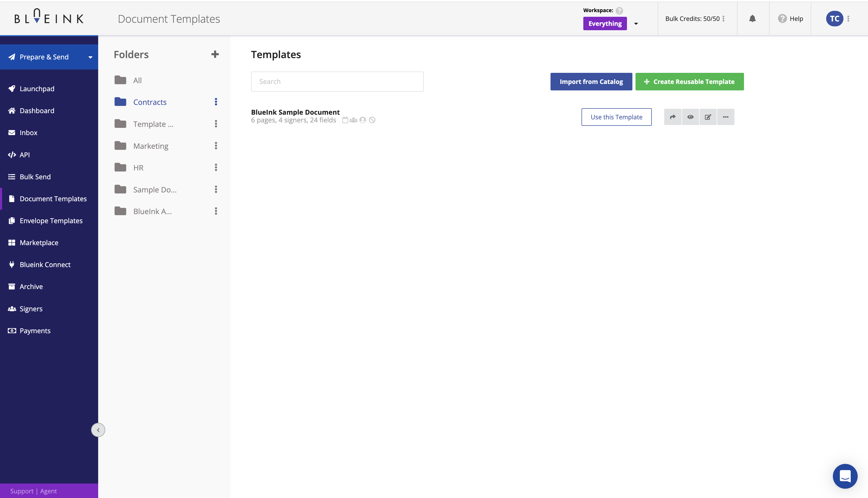Click the Help link in the header
The width and height of the screenshot is (868, 498).
(796, 19)
